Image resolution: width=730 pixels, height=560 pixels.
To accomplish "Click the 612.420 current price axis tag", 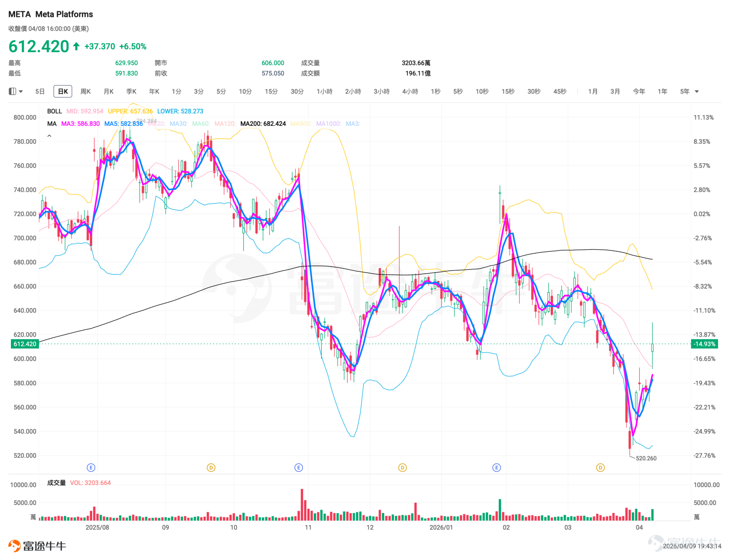I will pyautogui.click(x=25, y=344).
